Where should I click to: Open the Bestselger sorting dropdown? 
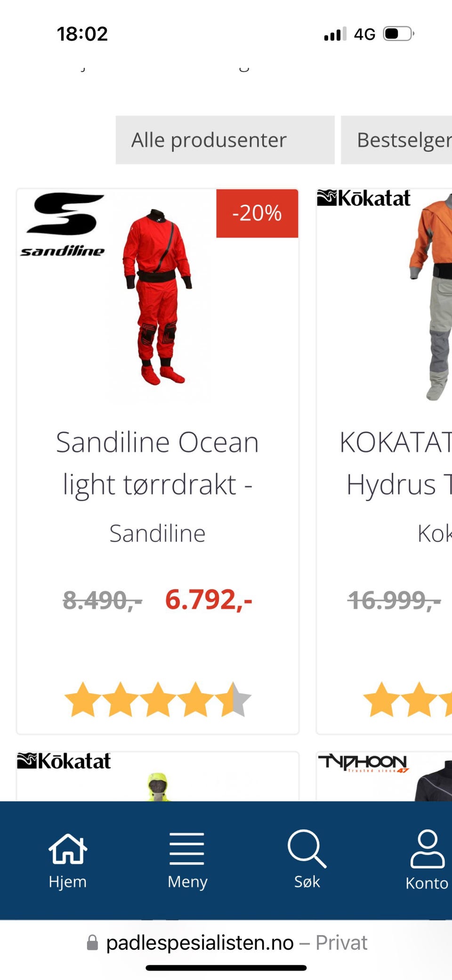396,140
